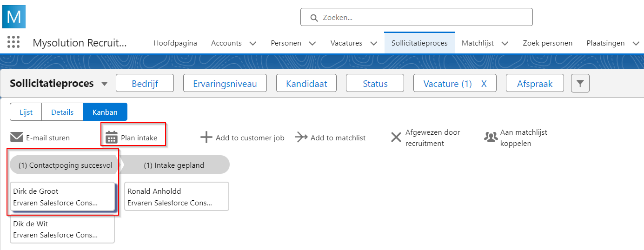Switch to the Lijst view
Viewport: 644px width, 250px height.
point(26,112)
